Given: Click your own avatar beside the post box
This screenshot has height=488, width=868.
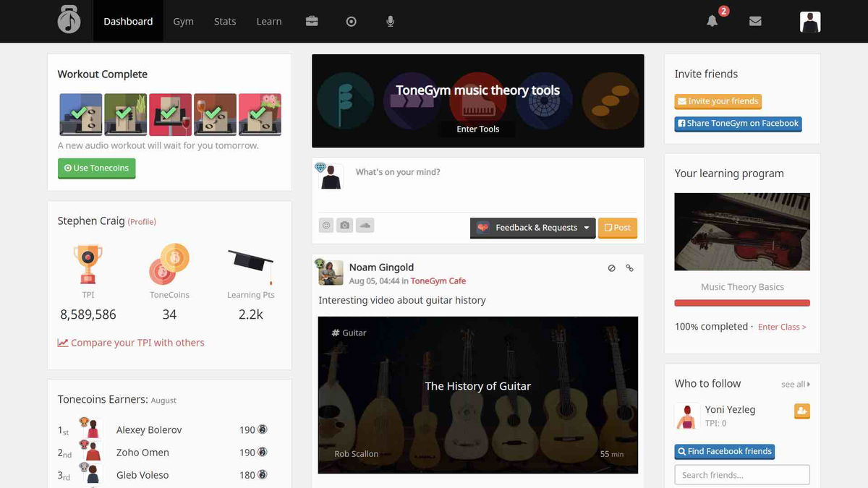Looking at the screenshot, I should 331,176.
